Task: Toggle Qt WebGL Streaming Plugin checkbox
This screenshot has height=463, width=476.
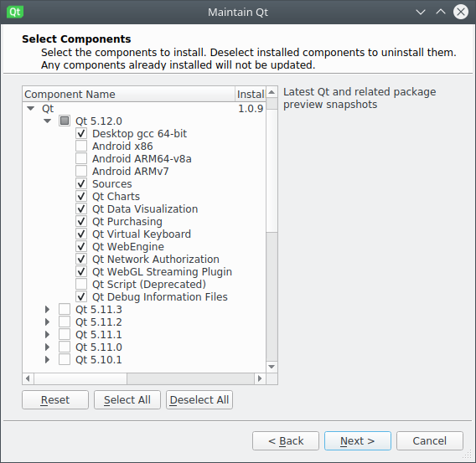Action: (x=81, y=271)
